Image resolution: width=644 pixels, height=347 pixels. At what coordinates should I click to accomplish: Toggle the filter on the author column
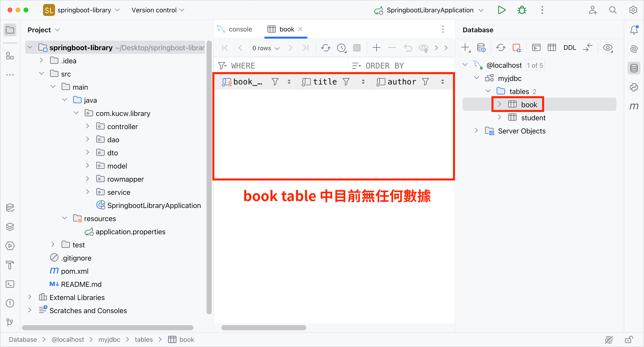(x=425, y=82)
